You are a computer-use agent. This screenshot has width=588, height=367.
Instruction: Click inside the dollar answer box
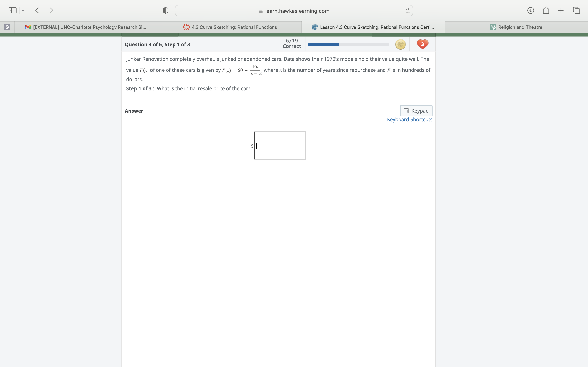[280, 146]
